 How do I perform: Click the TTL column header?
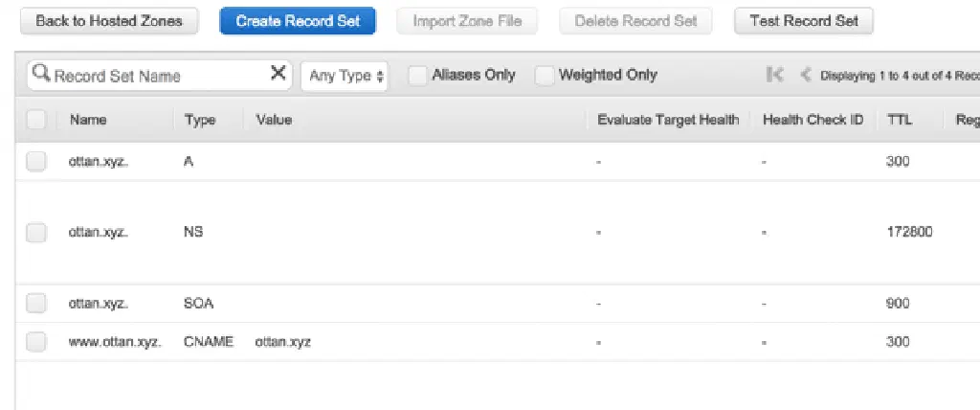coord(899,120)
